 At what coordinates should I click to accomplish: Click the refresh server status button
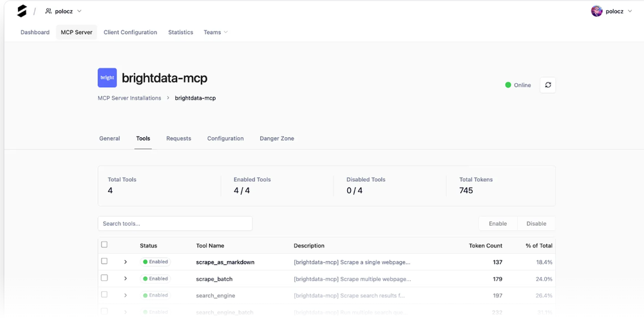point(547,85)
